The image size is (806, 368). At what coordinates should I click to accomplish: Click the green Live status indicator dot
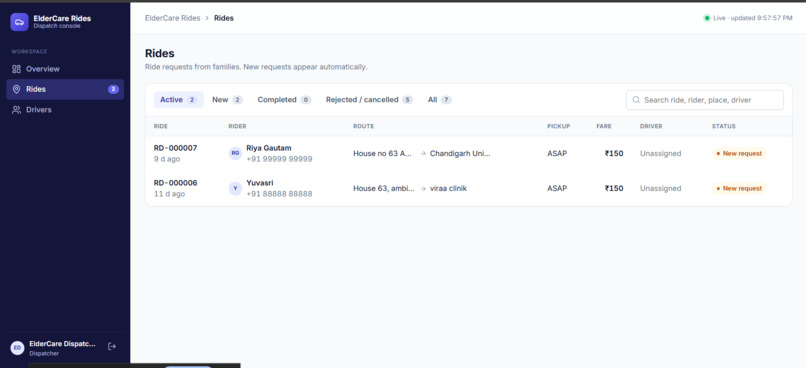click(707, 18)
